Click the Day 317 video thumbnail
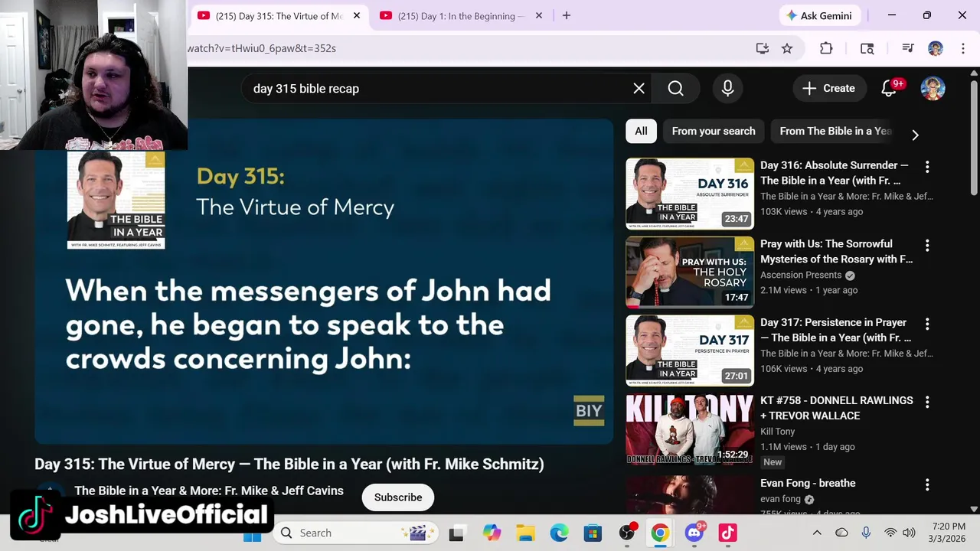This screenshot has height=551, width=980. 690,350
